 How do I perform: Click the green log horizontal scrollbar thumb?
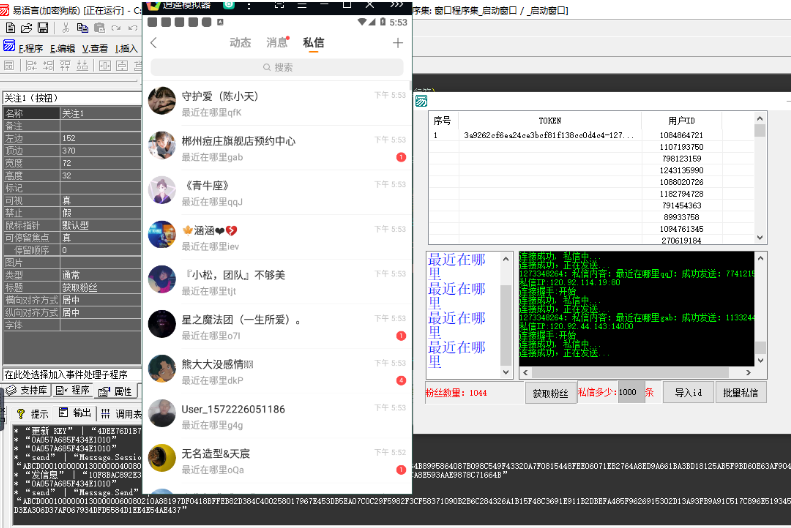point(630,372)
